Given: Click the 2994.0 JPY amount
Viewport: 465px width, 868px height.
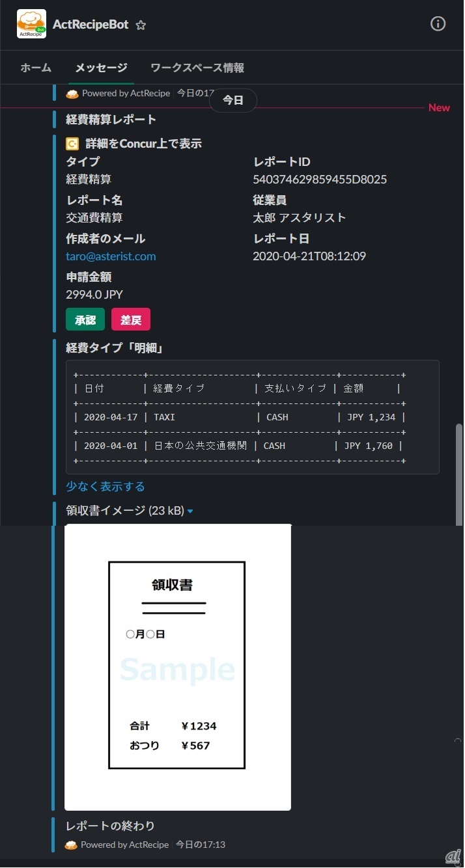Looking at the screenshot, I should click(x=94, y=294).
